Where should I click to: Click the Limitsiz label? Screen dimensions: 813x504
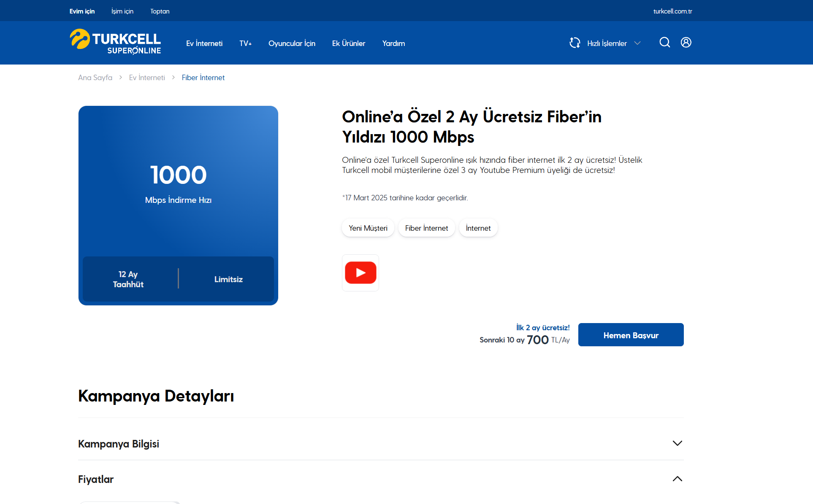click(x=228, y=279)
